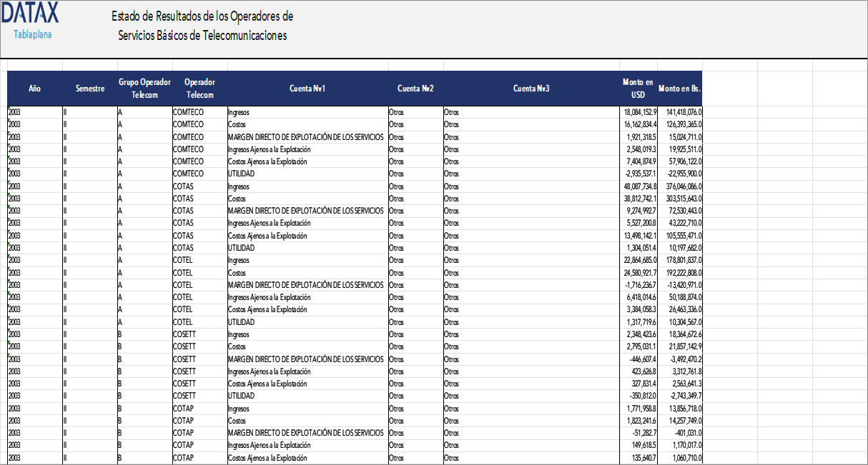Select the Cuenta Nv2 header cell
This screenshot has height=465, width=868.
click(x=415, y=89)
